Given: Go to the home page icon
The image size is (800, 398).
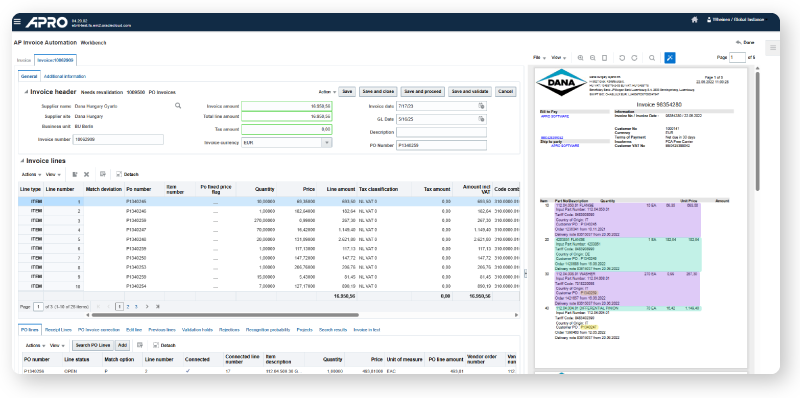Looking at the screenshot, I should pyautogui.click(x=694, y=19).
